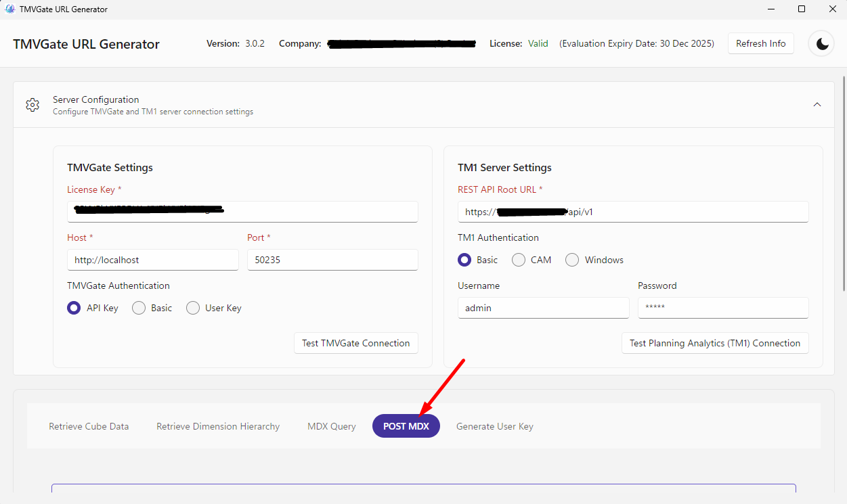The height and width of the screenshot is (504, 847).
Task: Choose Windows TM1 authentication option
Action: pos(572,260)
